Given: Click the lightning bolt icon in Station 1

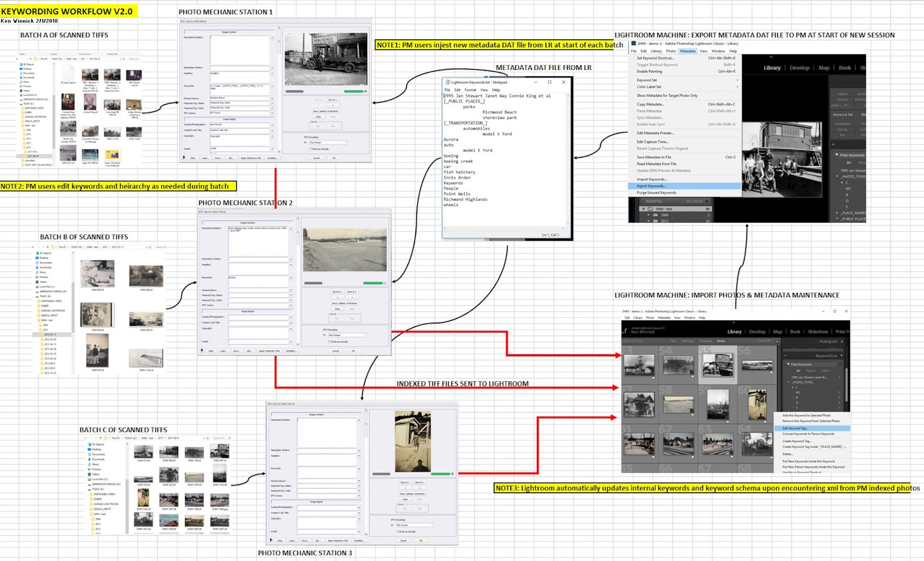Looking at the screenshot, I should (184, 157).
